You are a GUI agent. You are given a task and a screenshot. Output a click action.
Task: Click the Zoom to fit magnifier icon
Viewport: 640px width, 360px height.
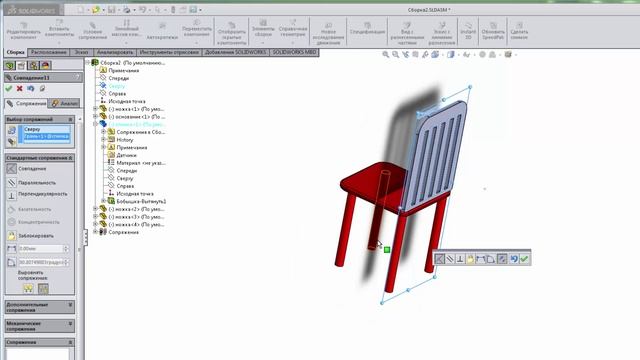click(x=386, y=54)
